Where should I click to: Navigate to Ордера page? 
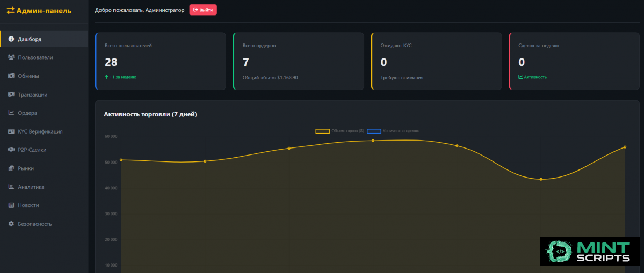click(44, 113)
